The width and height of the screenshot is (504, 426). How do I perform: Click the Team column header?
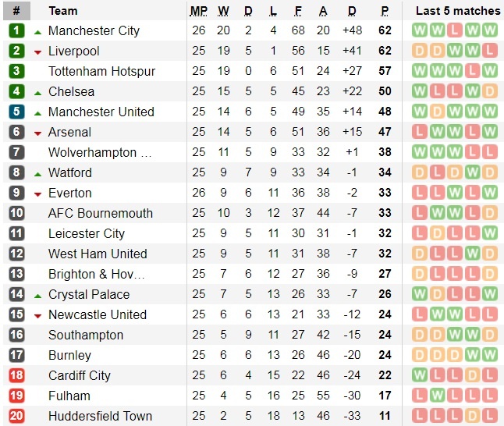click(x=63, y=11)
